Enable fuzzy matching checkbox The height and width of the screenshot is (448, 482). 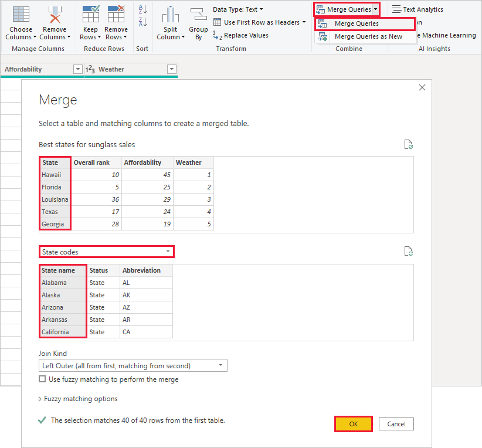click(42, 379)
